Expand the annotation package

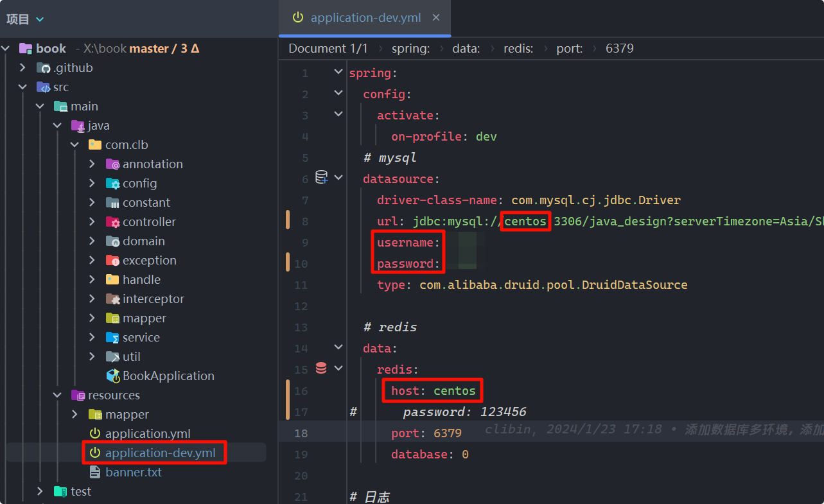click(92, 164)
